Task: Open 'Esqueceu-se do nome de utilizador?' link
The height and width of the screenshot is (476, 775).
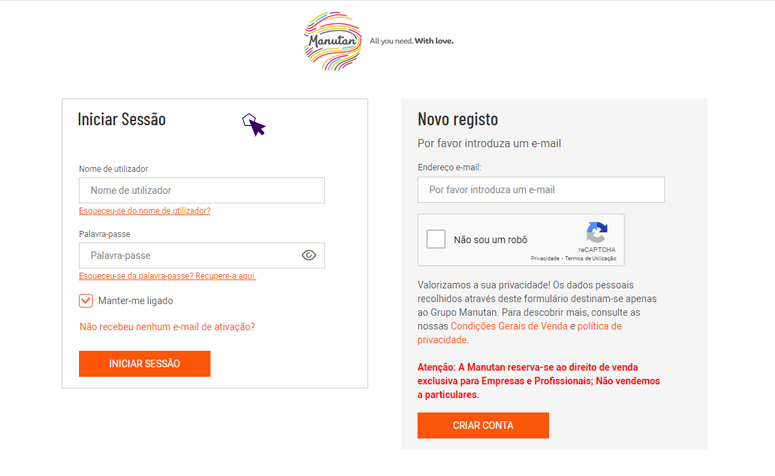Action: [x=145, y=211]
